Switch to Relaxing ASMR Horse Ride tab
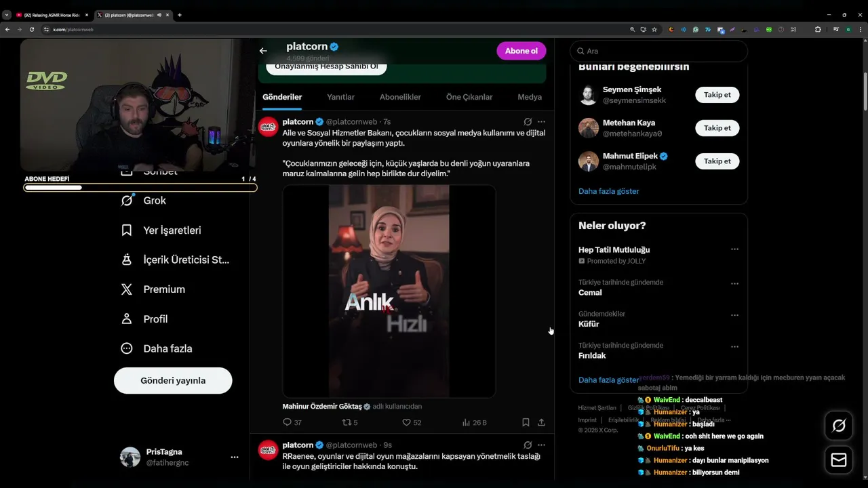This screenshot has width=868, height=488. coord(52,15)
